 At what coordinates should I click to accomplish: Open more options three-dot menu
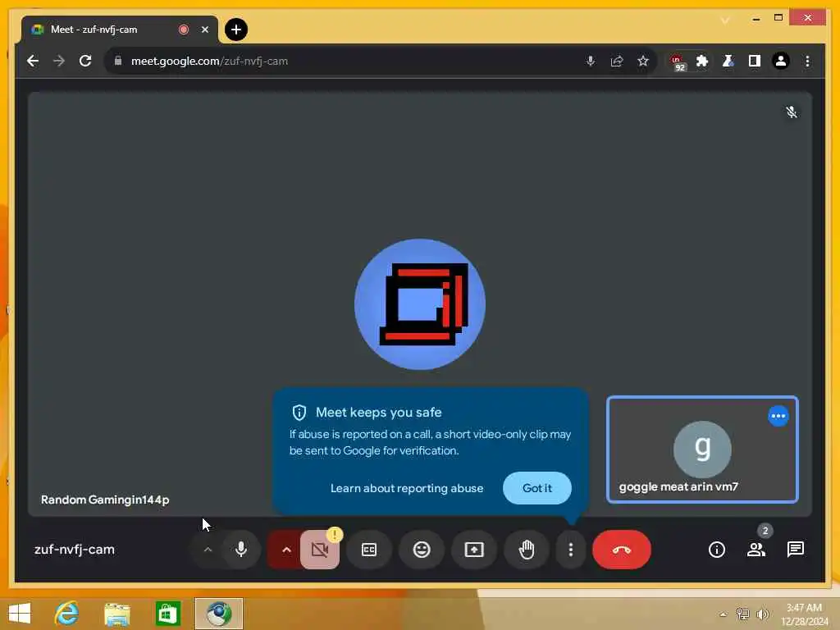571,550
